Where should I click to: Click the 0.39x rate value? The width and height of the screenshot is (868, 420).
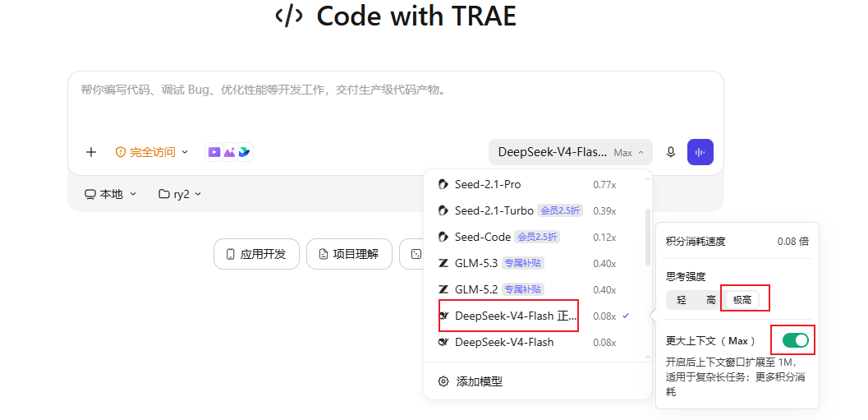coord(604,210)
